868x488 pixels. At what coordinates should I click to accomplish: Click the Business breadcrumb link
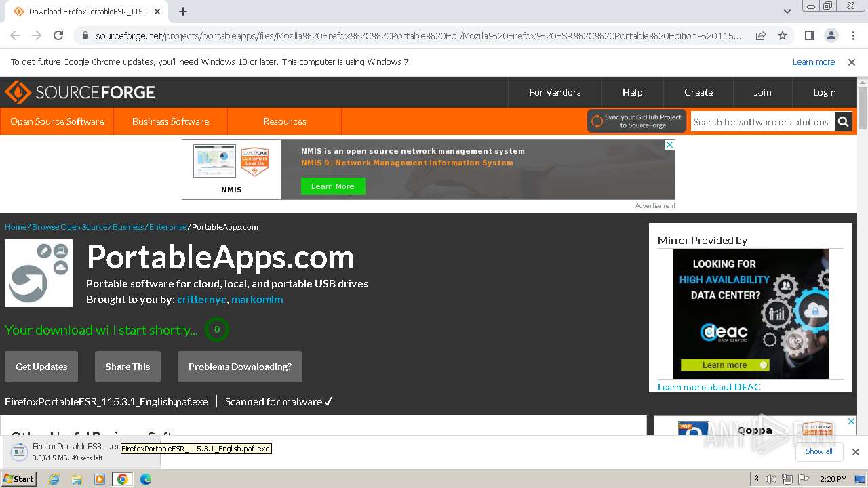pos(128,227)
